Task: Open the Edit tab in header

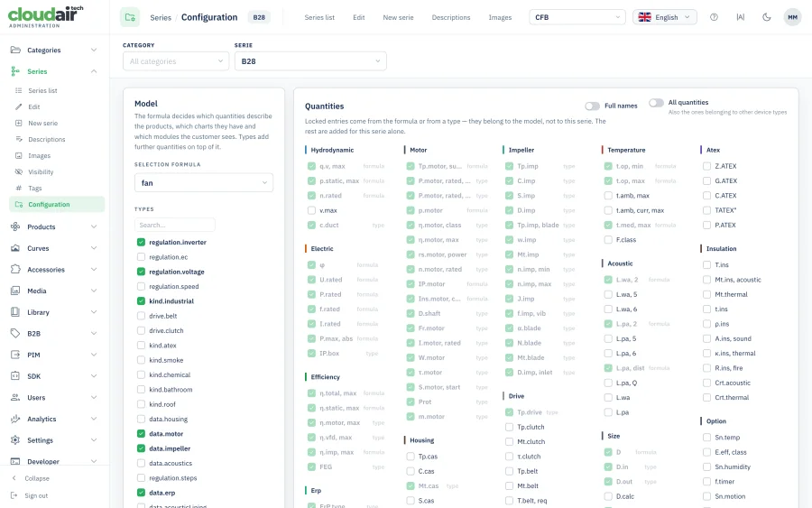Action: [x=359, y=17]
